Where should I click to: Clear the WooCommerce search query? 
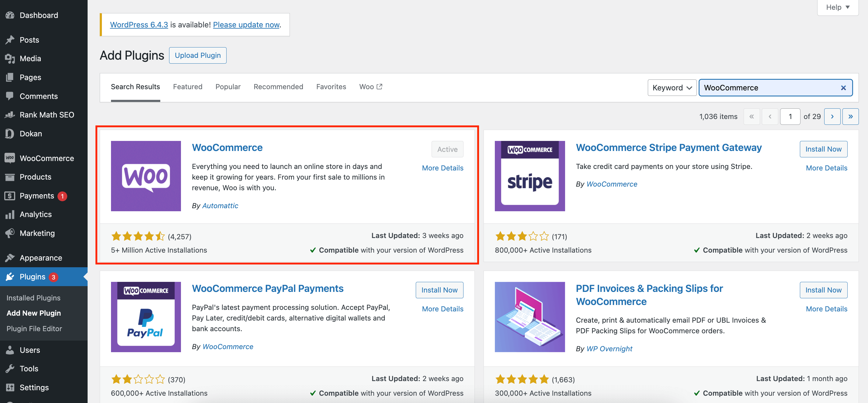[843, 87]
